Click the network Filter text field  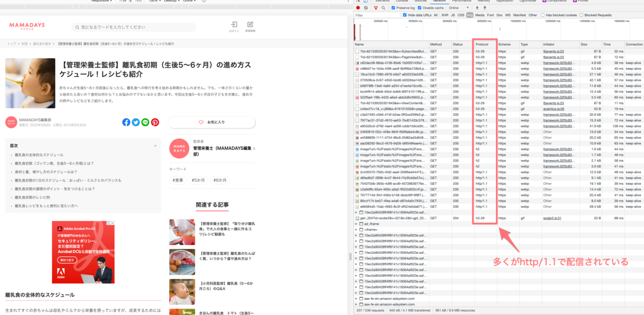click(378, 15)
